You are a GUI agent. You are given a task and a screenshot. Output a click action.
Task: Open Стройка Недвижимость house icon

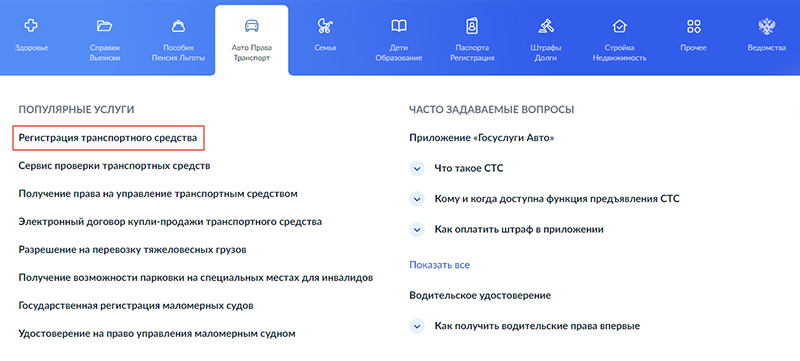pos(619,25)
